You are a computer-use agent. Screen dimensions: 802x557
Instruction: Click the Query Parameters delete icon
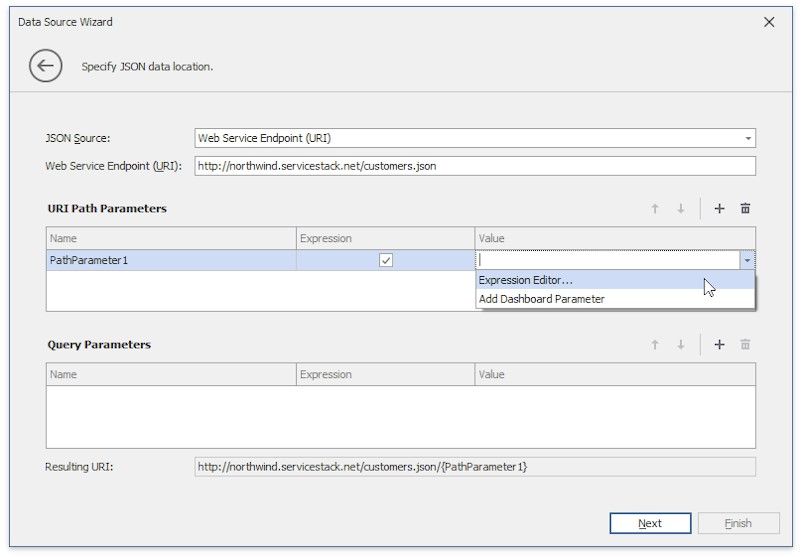[x=745, y=345]
